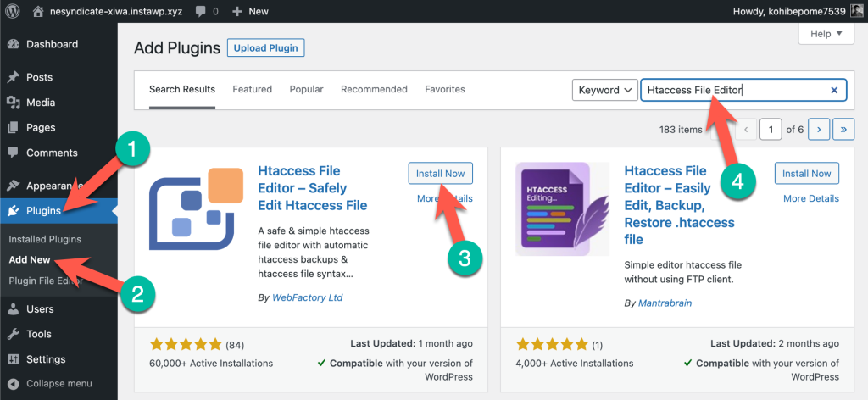The width and height of the screenshot is (868, 400).
Task: Click Upload Plugin button
Action: [x=265, y=48]
